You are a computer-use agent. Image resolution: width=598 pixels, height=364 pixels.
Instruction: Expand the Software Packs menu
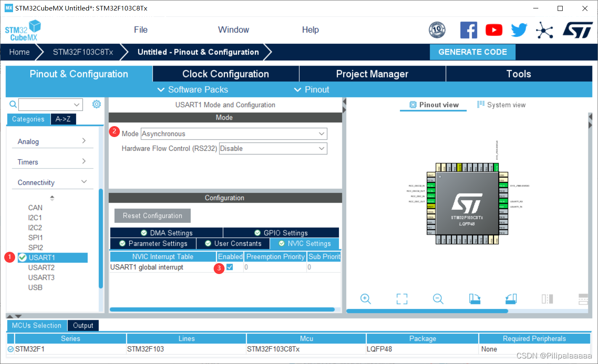coord(192,90)
